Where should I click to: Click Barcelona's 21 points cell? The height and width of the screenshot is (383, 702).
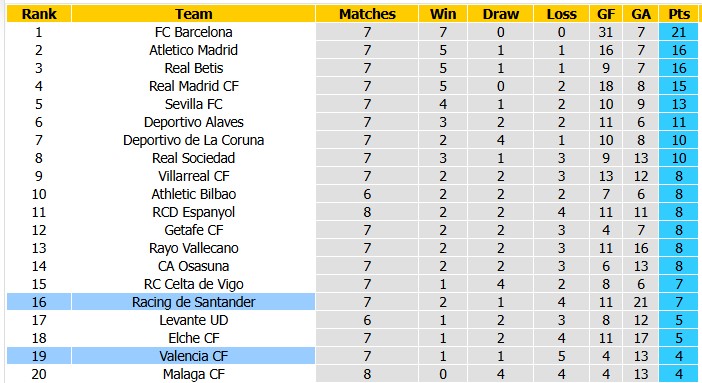pos(679,32)
